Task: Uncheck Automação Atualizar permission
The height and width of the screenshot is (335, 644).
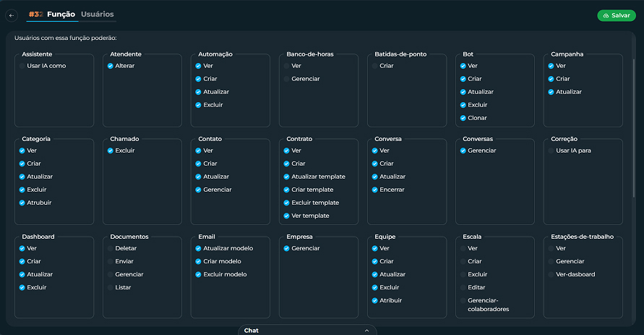Action: [198, 92]
